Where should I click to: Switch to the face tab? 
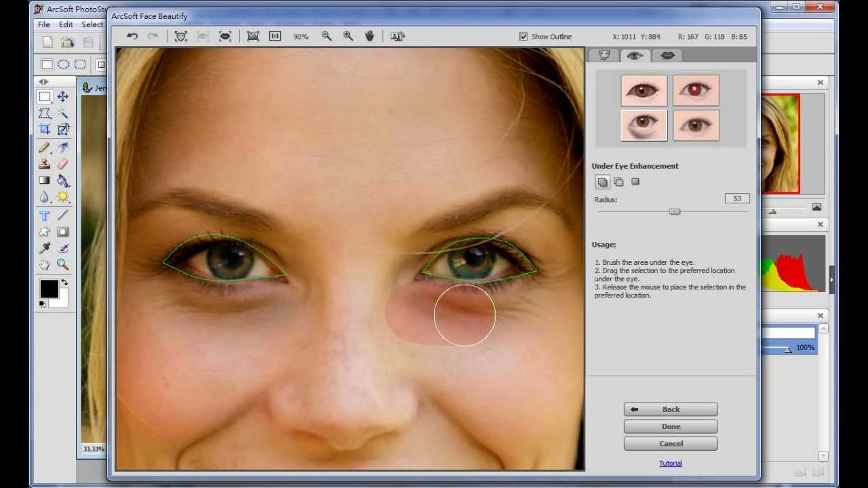tap(604, 56)
